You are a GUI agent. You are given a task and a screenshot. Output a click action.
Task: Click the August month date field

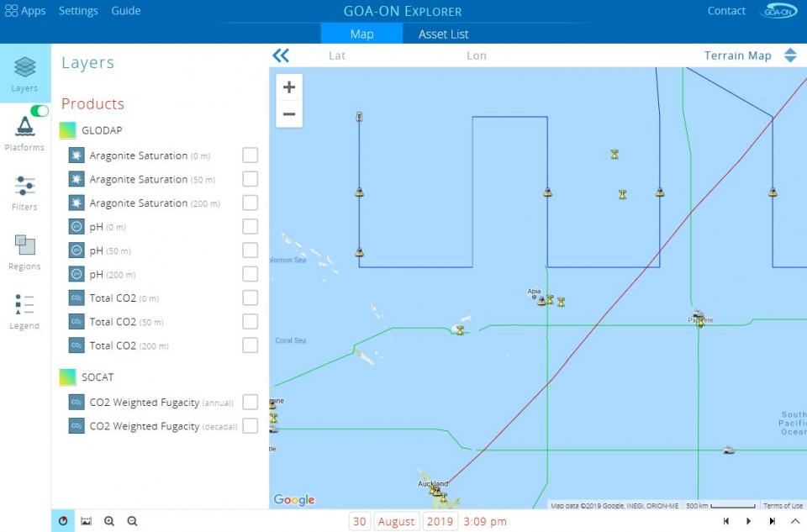click(x=396, y=521)
